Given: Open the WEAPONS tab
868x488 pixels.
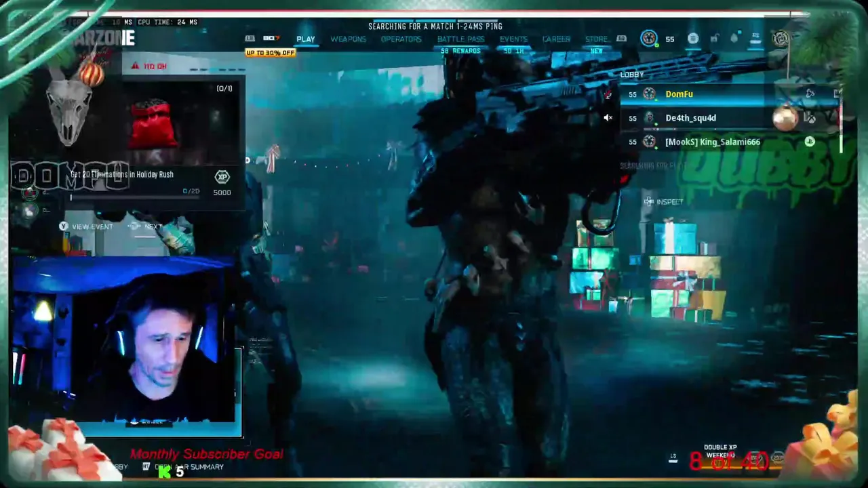Looking at the screenshot, I should pyautogui.click(x=348, y=39).
